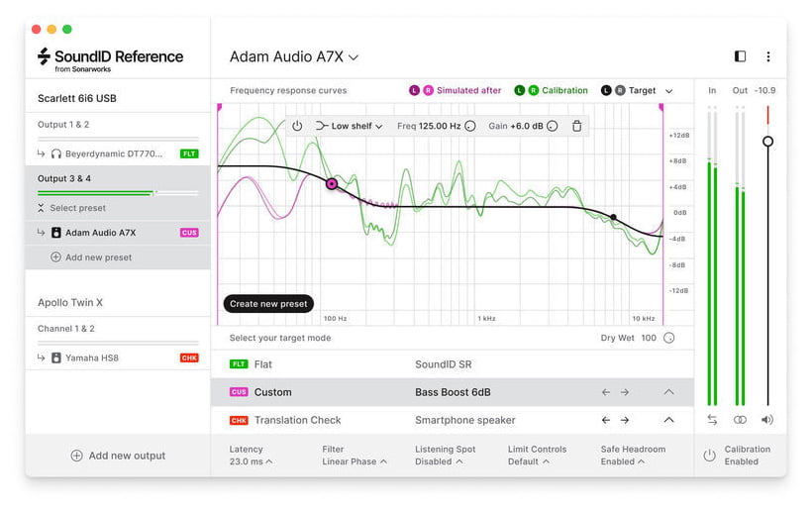Delete the low shelf filter with trash icon
Image resolution: width=812 pixels, height=510 pixels.
pos(577,126)
